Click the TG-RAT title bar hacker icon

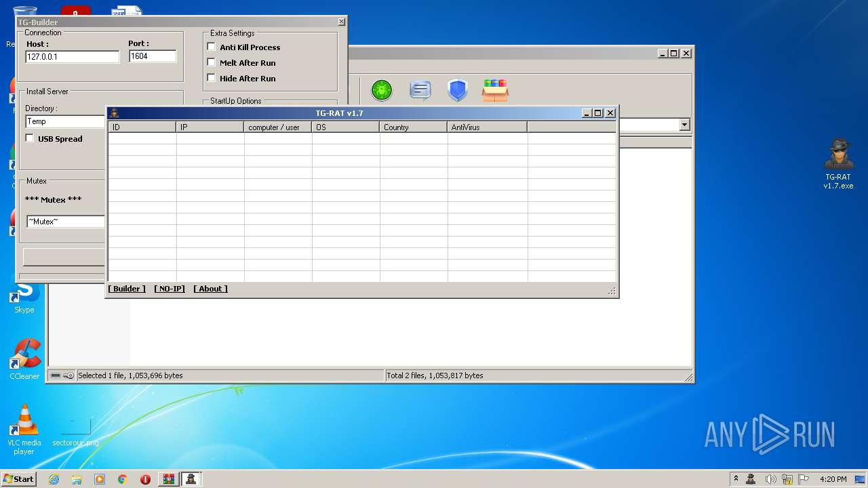click(115, 113)
